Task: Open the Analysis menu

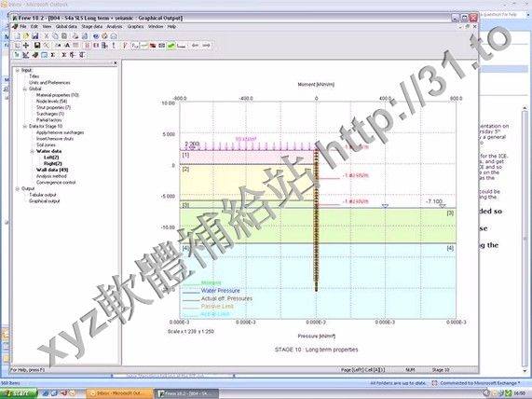Action: (x=115, y=26)
